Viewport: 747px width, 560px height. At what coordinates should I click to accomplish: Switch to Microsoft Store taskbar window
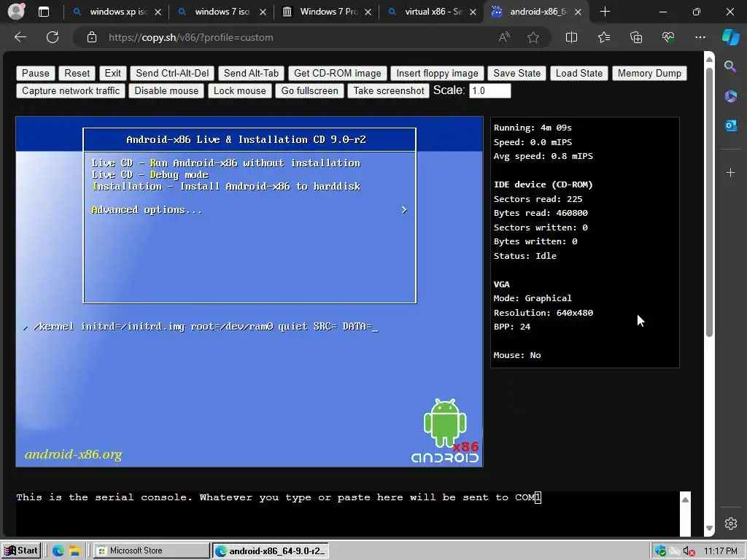point(151,551)
